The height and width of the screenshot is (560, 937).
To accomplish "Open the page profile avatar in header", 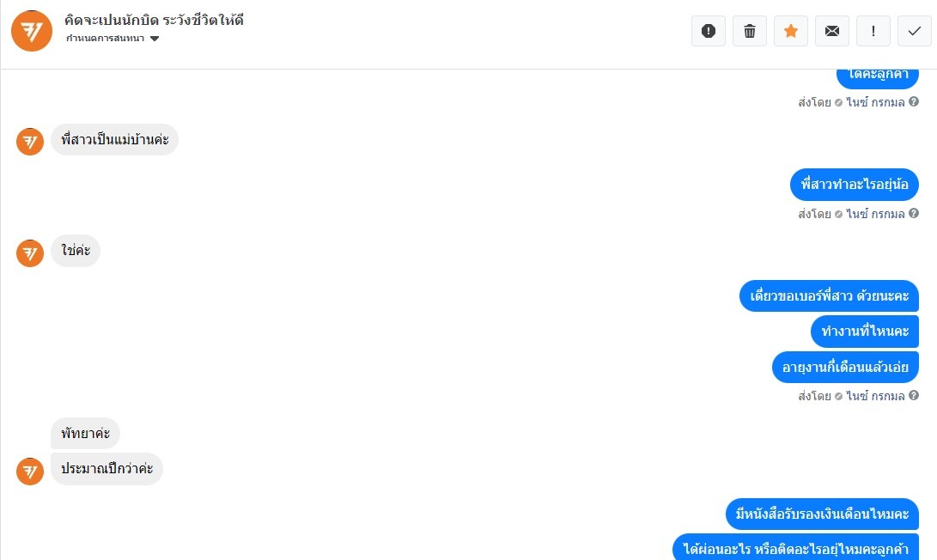I will point(32,31).
